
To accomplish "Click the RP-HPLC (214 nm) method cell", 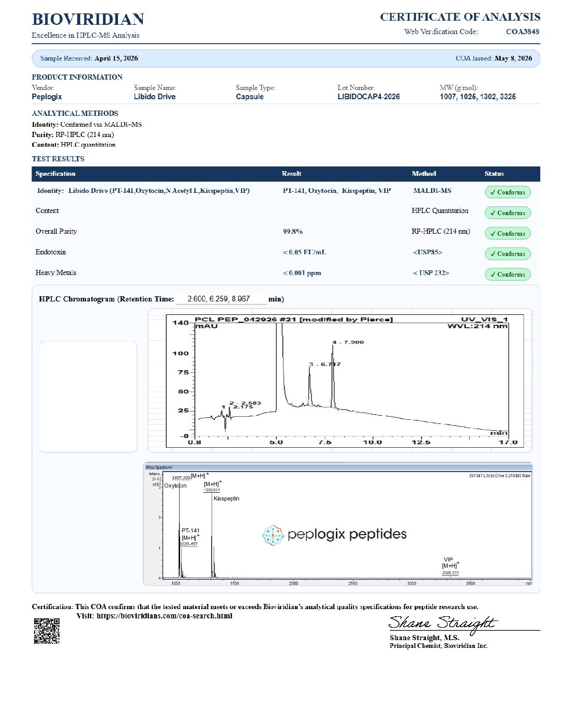I will (441, 232).
